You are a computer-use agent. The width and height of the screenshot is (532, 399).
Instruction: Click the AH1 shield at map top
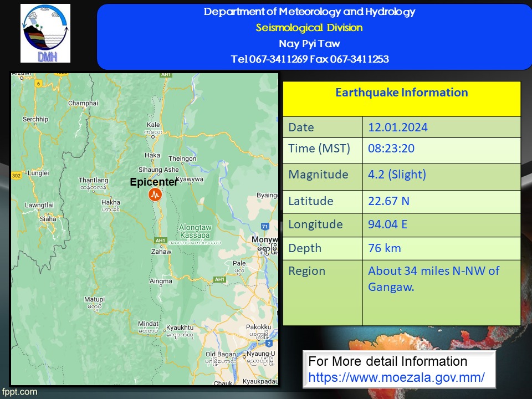pyautogui.click(x=166, y=74)
